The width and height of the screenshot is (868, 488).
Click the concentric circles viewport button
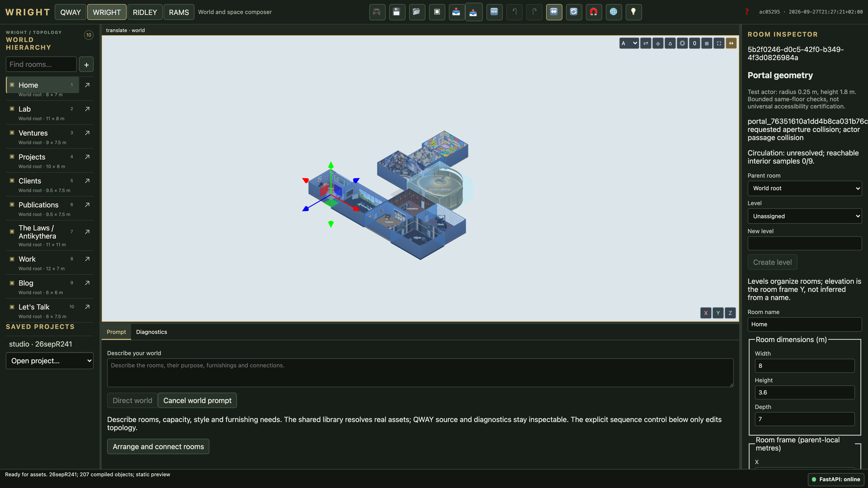click(x=682, y=43)
